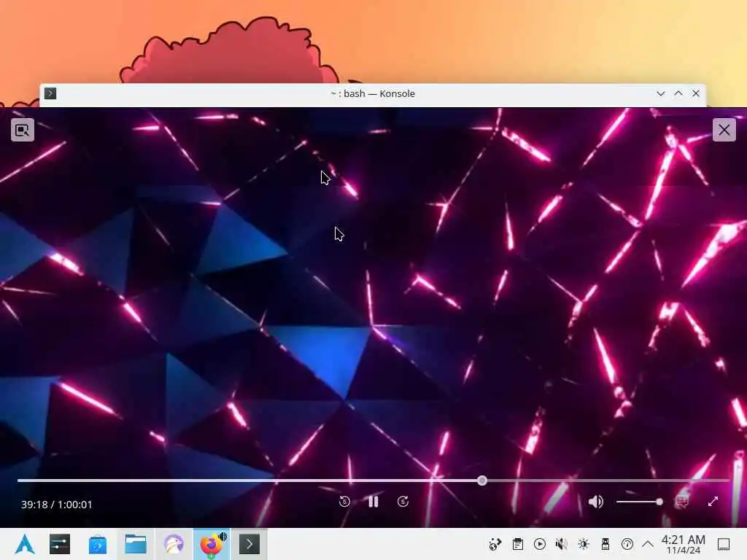Close the video player overlay
Viewport: 747px width, 560px height.
[x=724, y=130]
